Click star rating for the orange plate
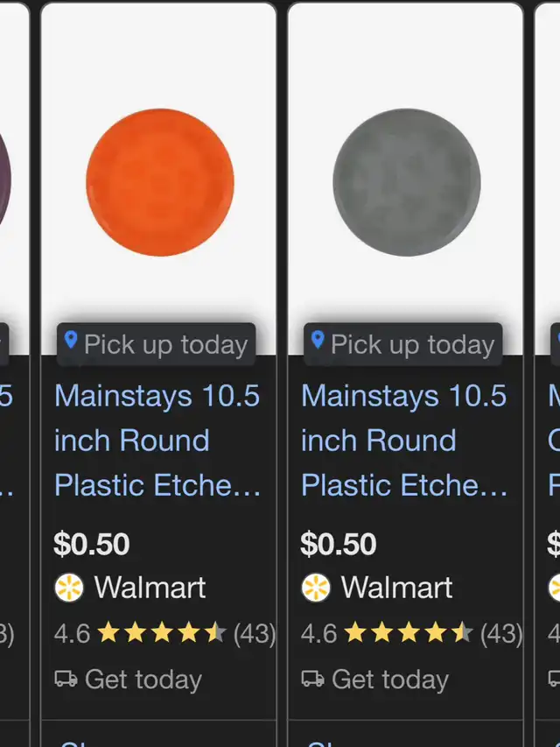 162,633
